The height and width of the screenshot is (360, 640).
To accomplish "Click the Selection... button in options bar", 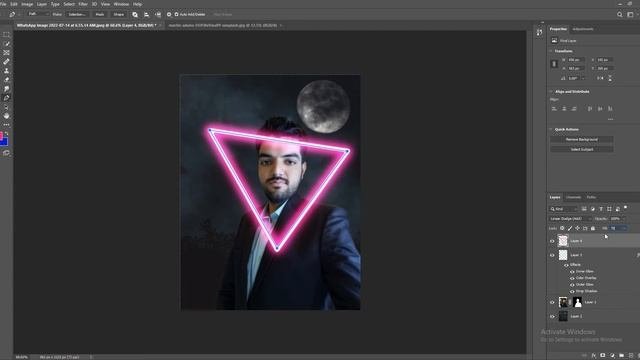I will (x=77, y=14).
